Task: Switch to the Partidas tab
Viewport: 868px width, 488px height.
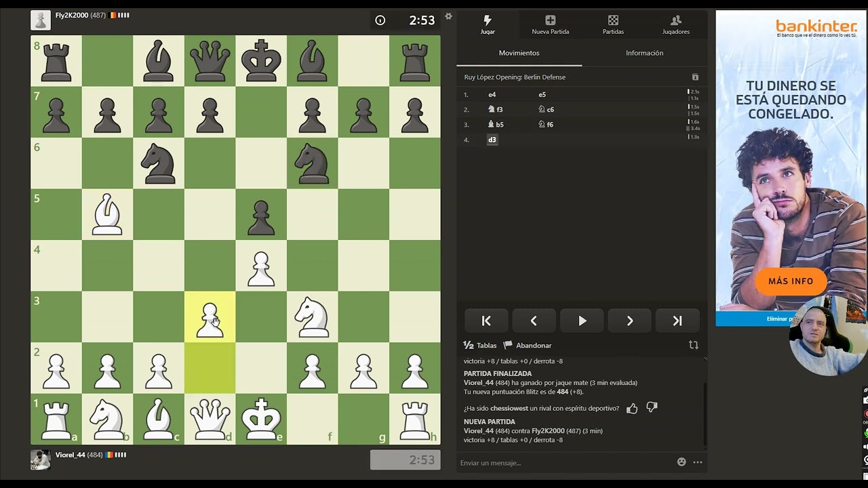Action: pos(613,24)
